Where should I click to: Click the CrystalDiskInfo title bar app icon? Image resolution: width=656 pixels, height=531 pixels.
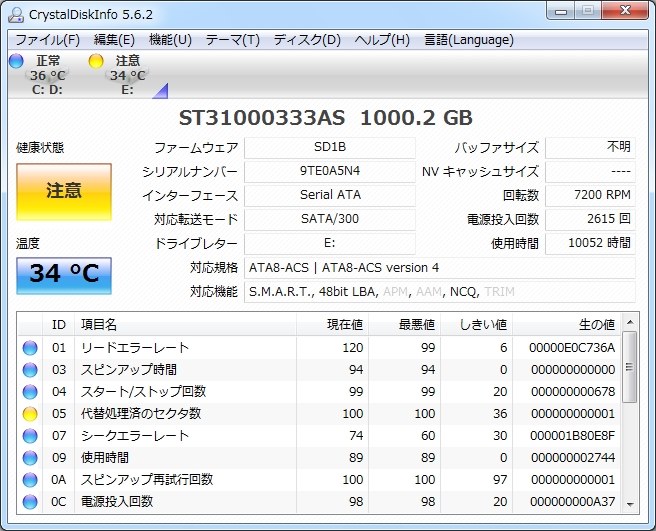click(16, 15)
